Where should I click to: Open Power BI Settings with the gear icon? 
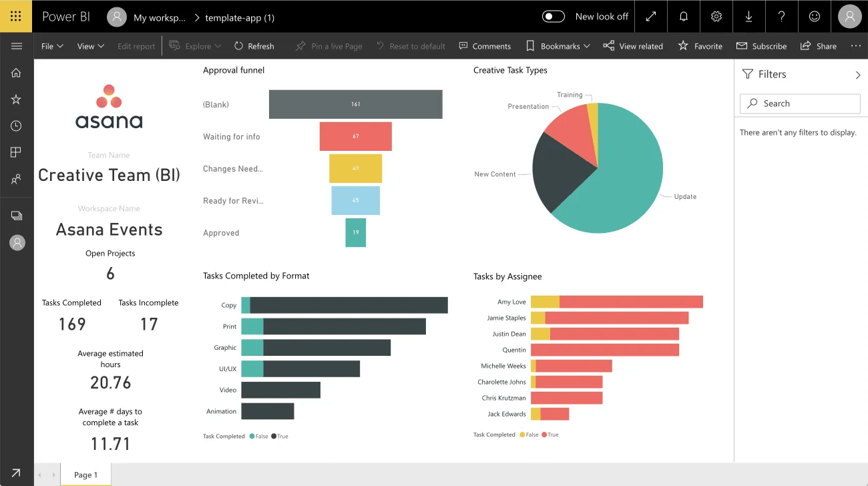[x=716, y=16]
